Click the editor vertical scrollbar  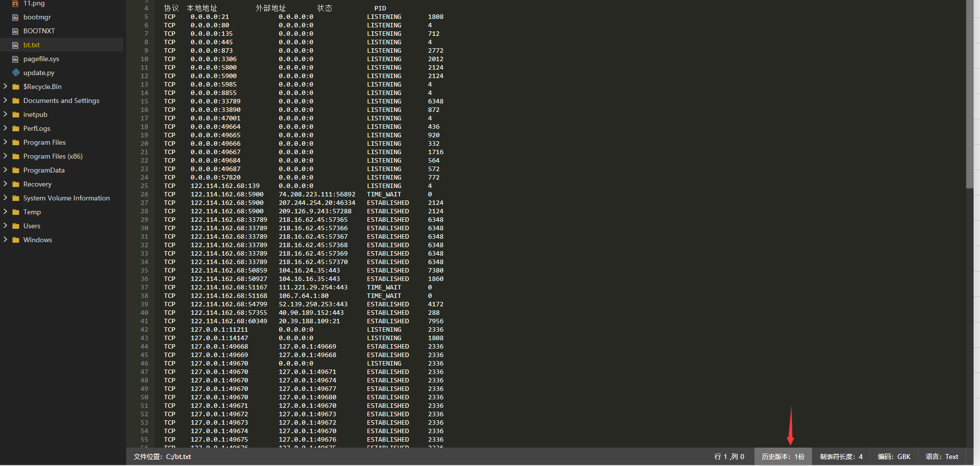[970, 94]
